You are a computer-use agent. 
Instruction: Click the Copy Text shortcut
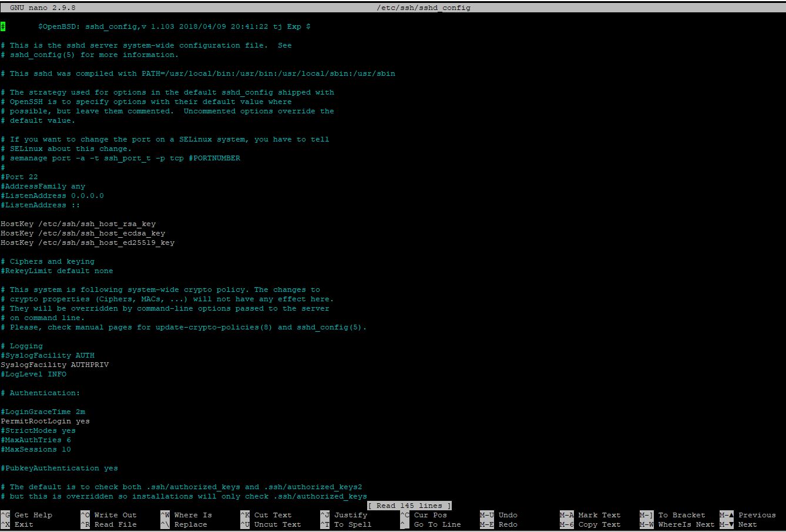(x=599, y=524)
